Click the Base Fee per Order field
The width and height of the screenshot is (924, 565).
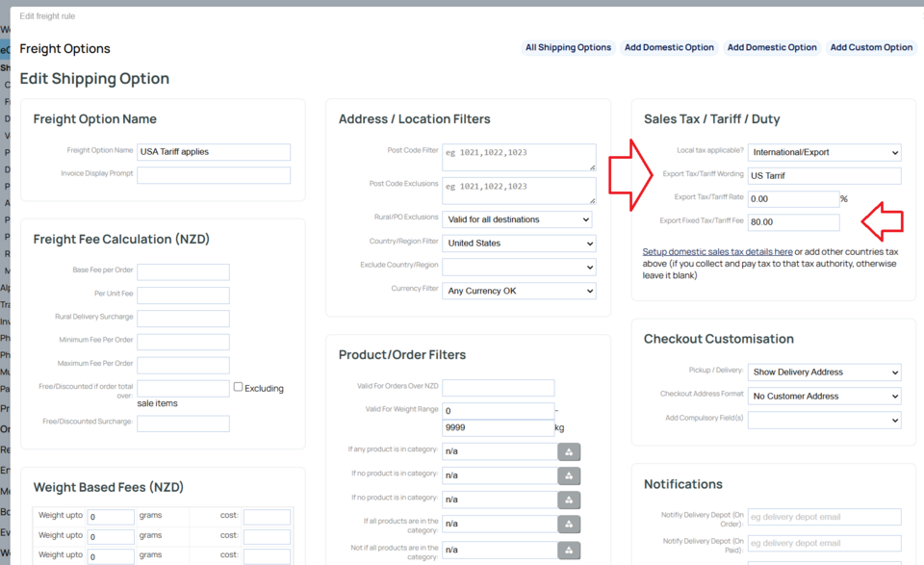coord(183,272)
